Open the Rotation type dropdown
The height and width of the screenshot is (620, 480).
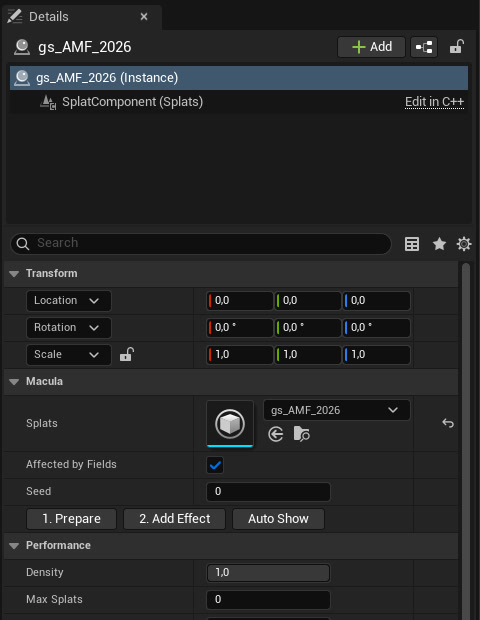pos(69,328)
